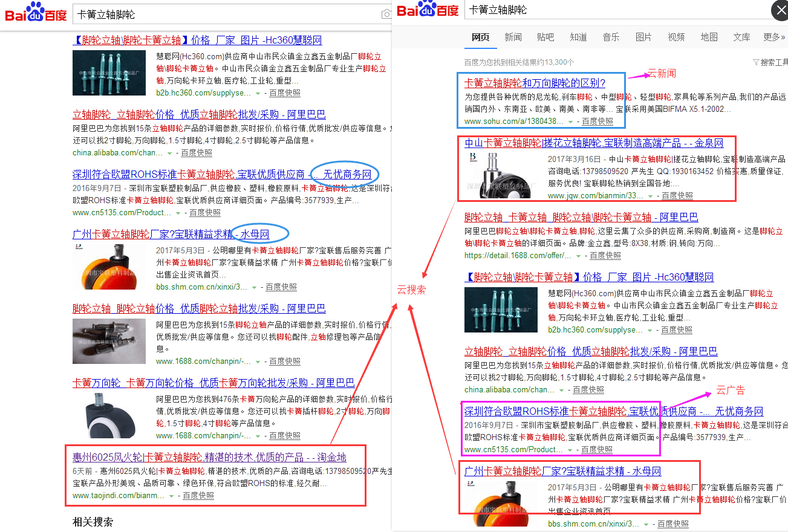Expand arrow after b2b.hc360.com URL, right pane
The image size is (788, 532).
[x=650, y=330]
